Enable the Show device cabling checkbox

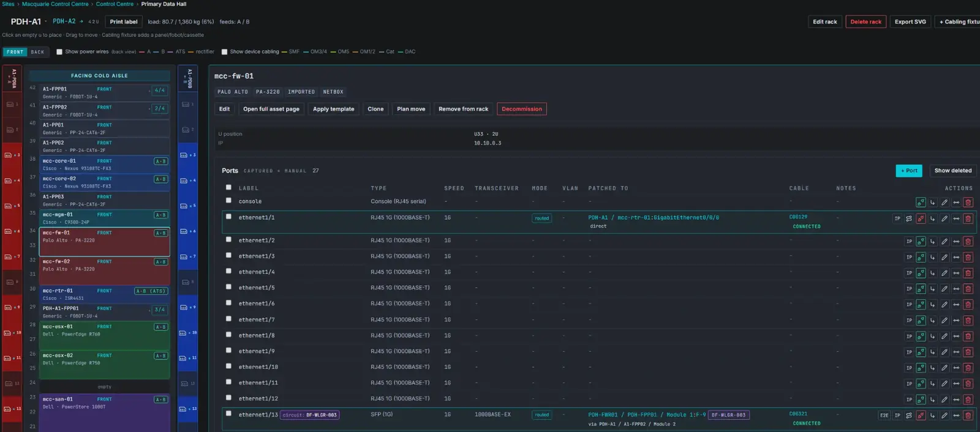click(x=224, y=52)
